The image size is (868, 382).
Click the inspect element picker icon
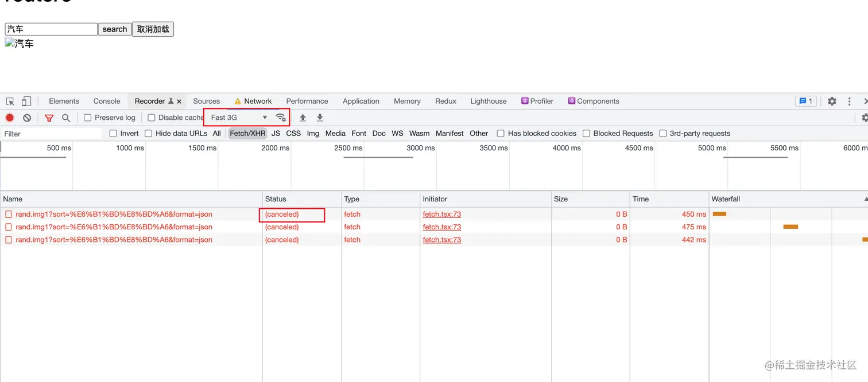click(x=10, y=102)
